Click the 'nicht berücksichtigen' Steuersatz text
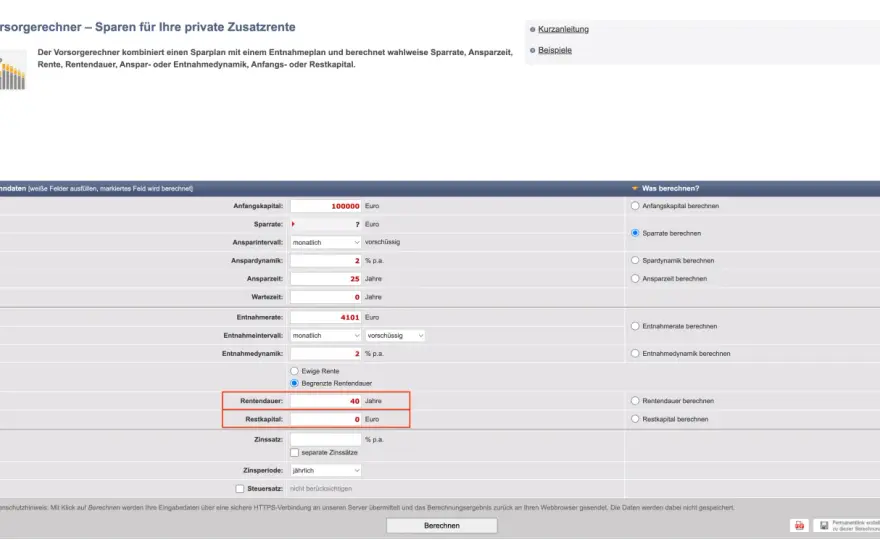880x540 pixels. [320, 489]
